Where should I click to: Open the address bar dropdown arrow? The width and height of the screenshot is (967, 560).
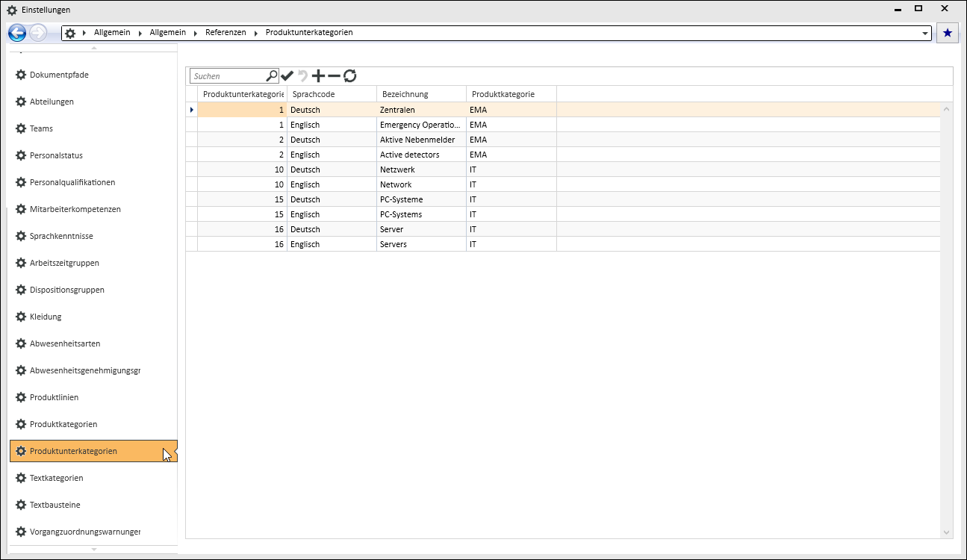(x=926, y=34)
